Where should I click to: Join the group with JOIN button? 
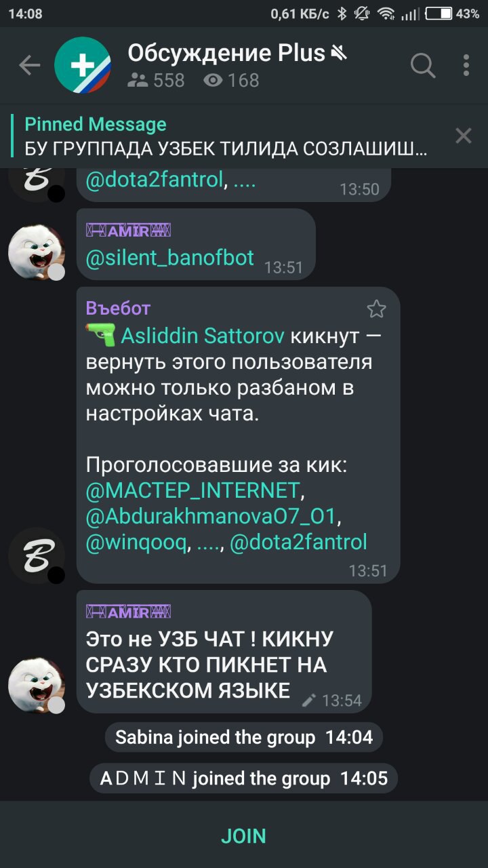[244, 835]
